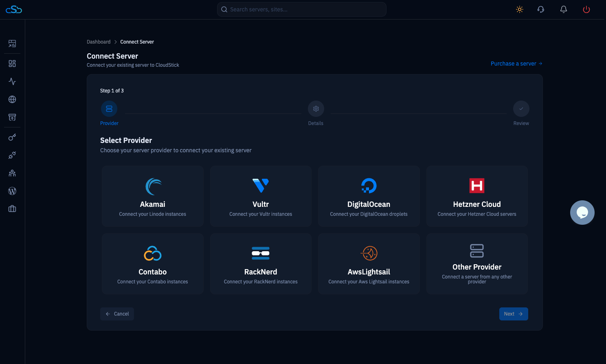606x364 pixels.
Task: Click the DigitalOcean logo icon
Action: pos(369,186)
